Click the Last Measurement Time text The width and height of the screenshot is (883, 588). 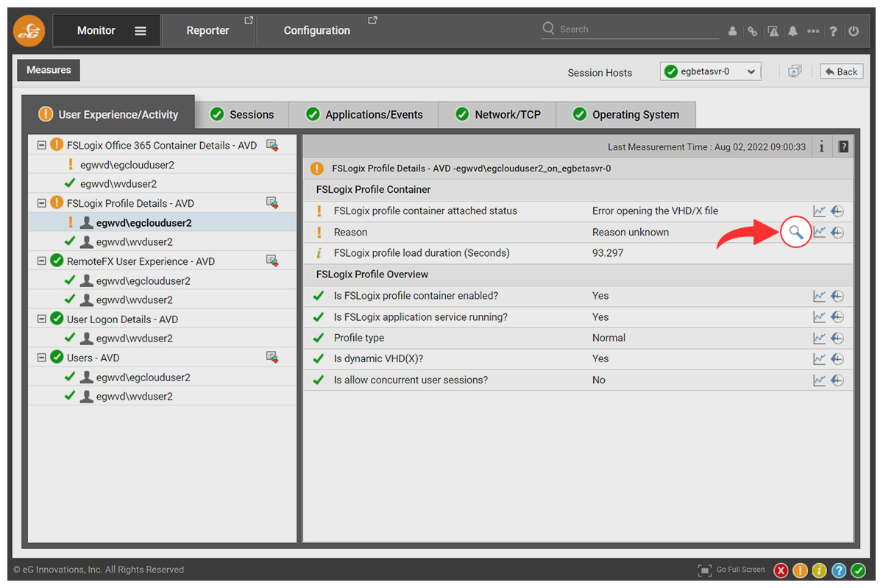[706, 147]
